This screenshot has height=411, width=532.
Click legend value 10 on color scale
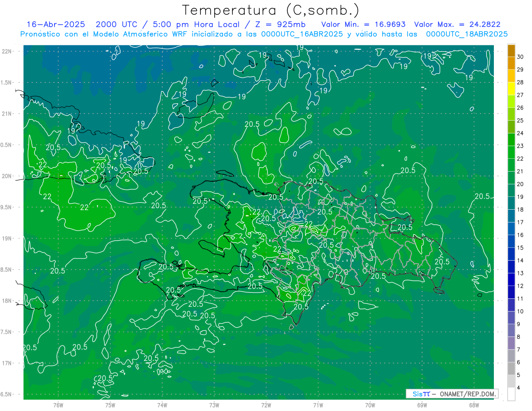(520, 311)
